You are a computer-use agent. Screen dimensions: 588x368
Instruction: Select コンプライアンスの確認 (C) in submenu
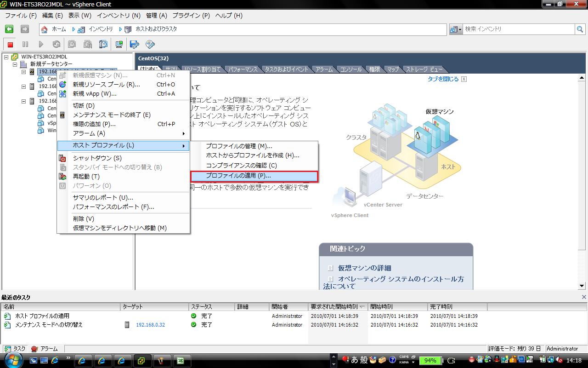coord(254,166)
